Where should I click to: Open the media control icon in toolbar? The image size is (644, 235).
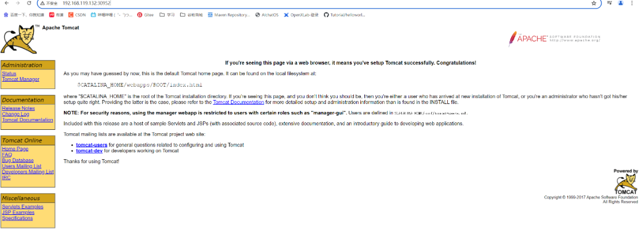tap(610, 3)
